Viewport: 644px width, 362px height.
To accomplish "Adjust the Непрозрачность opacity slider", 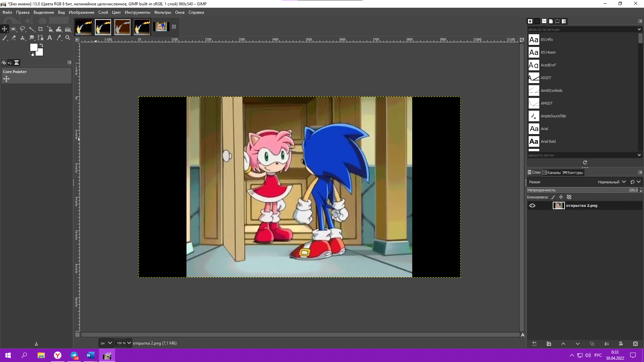I will pyautogui.click(x=582, y=190).
